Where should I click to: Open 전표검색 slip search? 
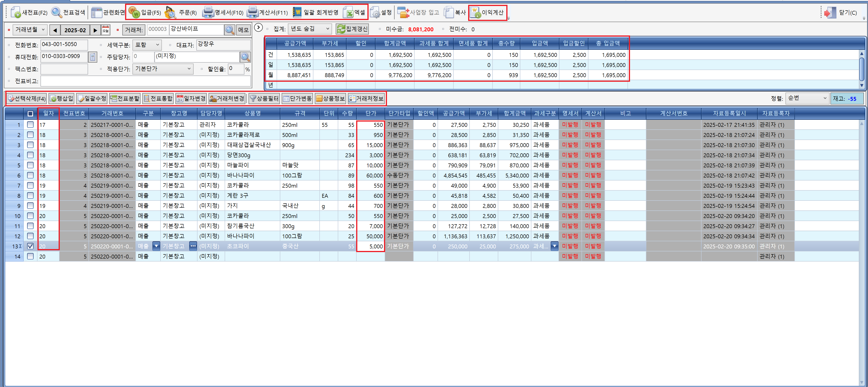(68, 12)
